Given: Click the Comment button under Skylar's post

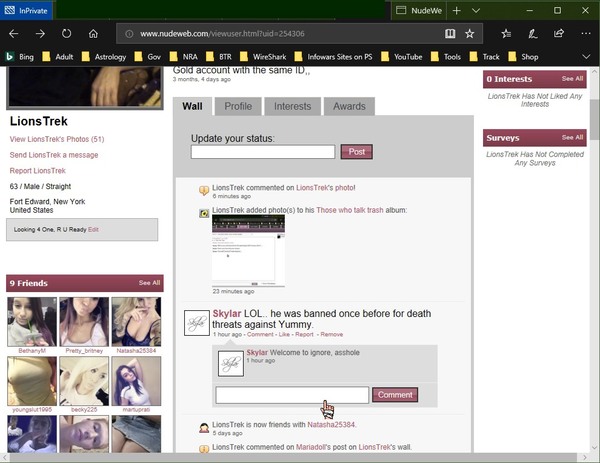Looking at the screenshot, I should click(395, 395).
